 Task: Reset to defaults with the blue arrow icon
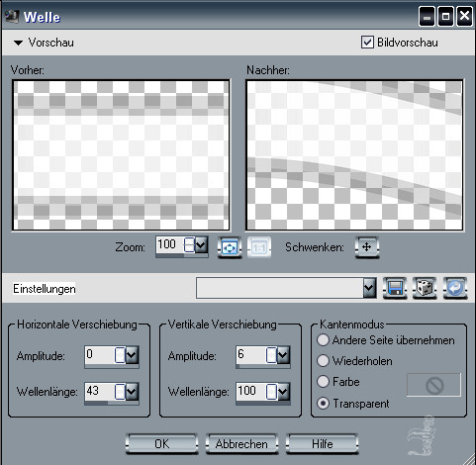pyautogui.click(x=455, y=288)
